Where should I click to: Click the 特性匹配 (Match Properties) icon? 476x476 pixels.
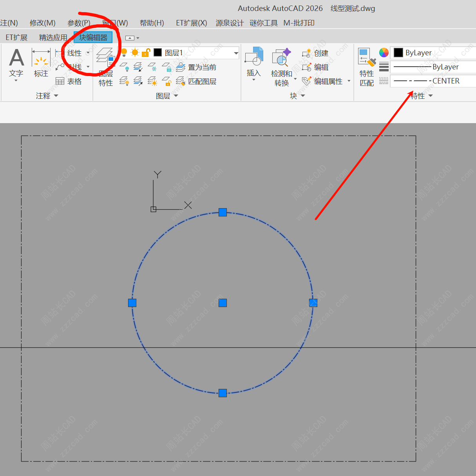click(367, 59)
